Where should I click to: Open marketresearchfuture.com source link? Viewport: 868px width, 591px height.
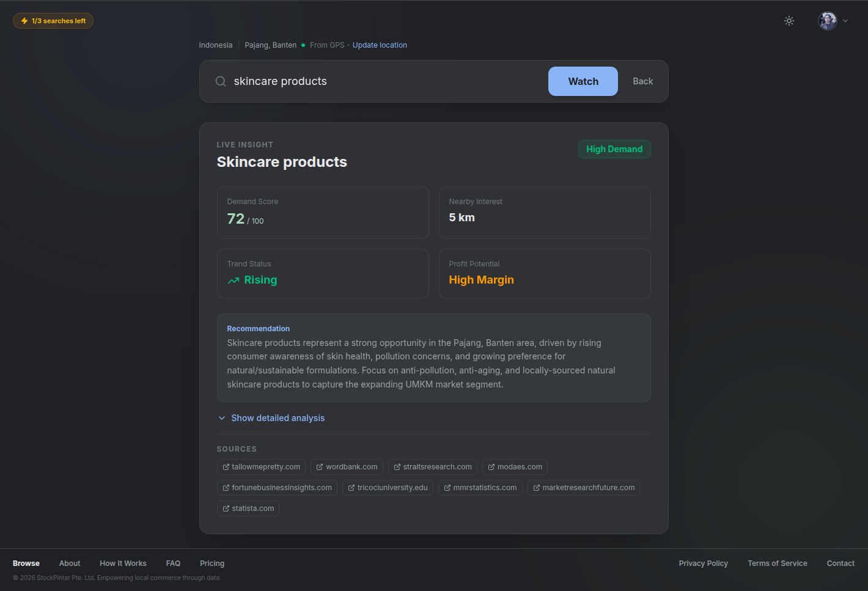(584, 488)
